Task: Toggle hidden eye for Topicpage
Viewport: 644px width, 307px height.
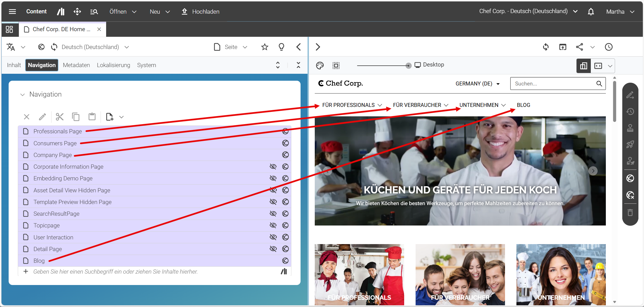Action: [x=273, y=225]
